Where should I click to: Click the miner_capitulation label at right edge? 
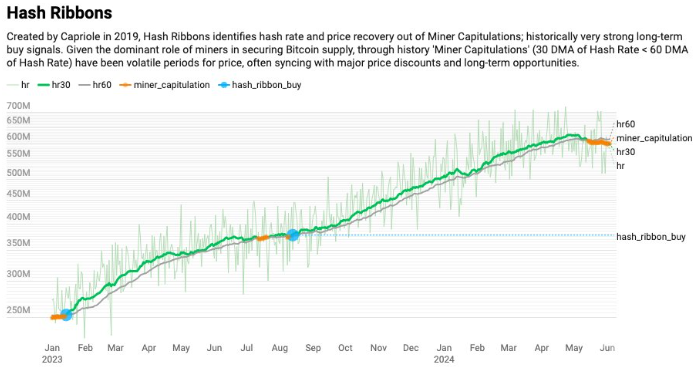pyautogui.click(x=654, y=138)
